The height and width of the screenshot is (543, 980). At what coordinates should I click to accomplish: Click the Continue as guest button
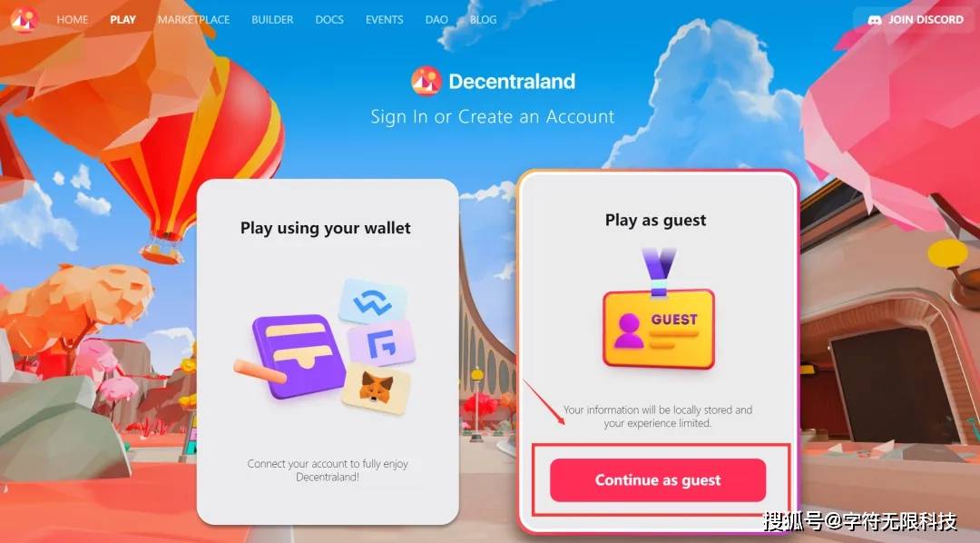click(658, 479)
